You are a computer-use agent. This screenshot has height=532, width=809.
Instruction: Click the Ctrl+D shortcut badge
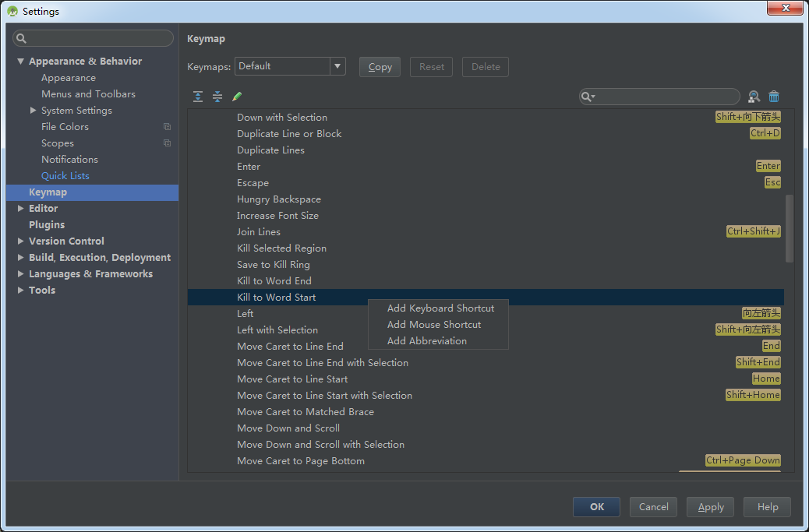click(x=765, y=133)
